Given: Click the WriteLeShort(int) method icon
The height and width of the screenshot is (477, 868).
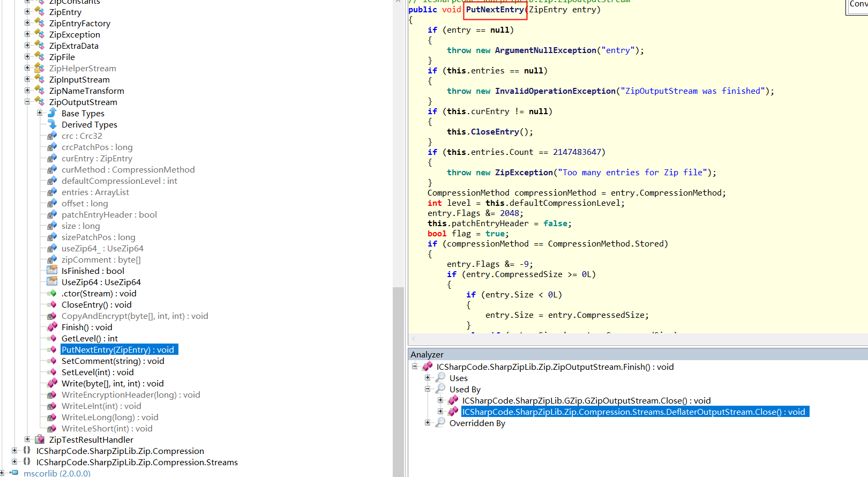Looking at the screenshot, I should (52, 428).
